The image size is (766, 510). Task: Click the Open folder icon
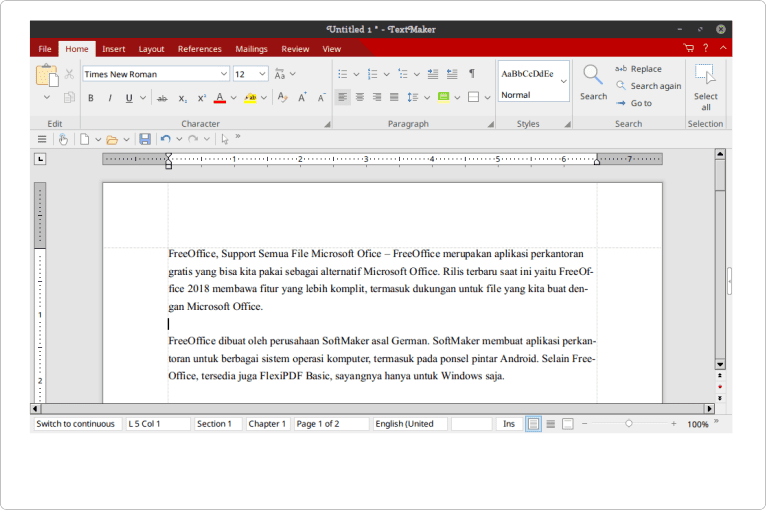pos(112,140)
